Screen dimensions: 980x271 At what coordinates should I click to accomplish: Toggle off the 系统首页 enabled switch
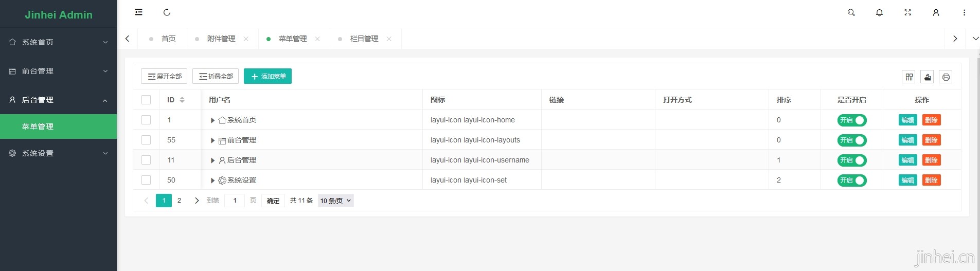point(851,120)
